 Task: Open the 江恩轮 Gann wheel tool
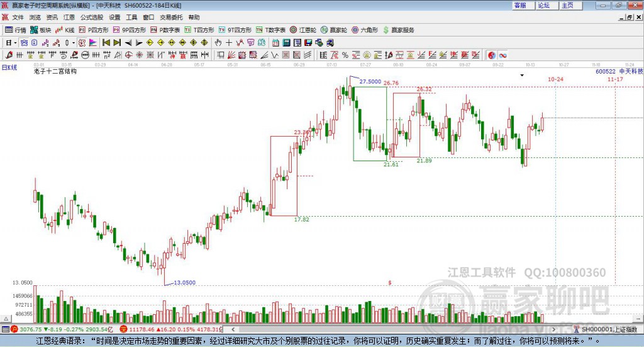(x=303, y=30)
